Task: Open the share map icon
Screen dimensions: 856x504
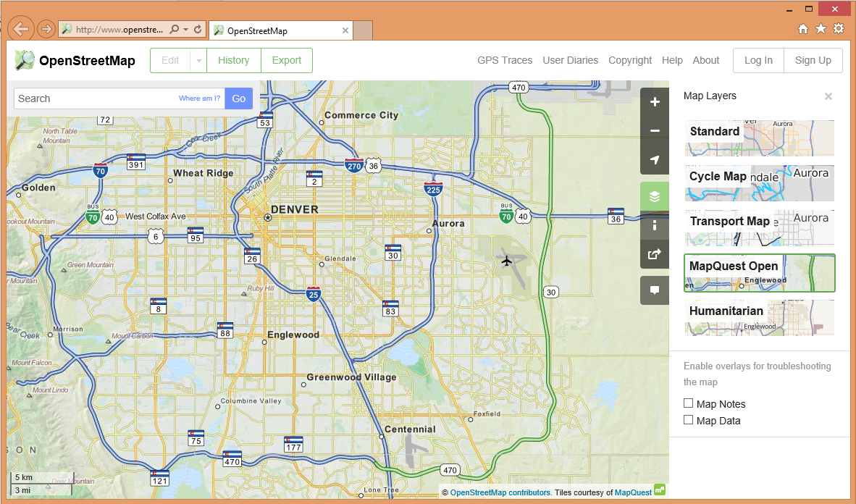Action: coord(655,254)
